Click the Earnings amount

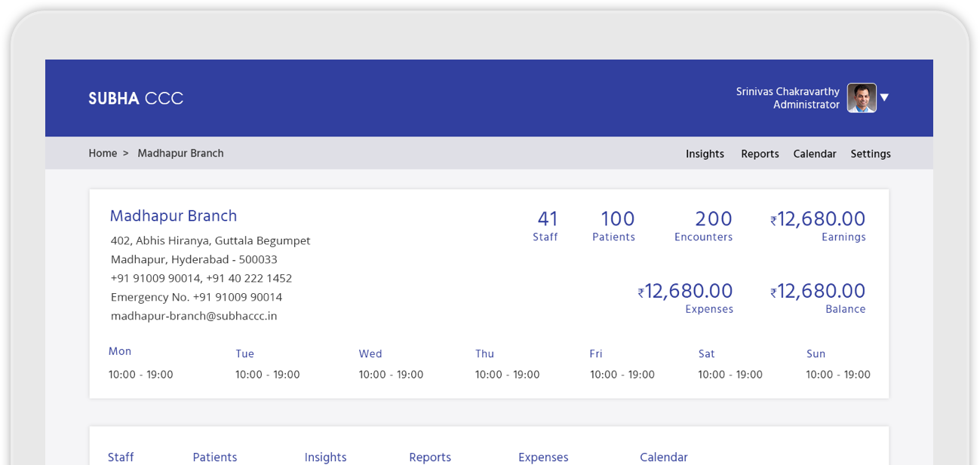820,219
